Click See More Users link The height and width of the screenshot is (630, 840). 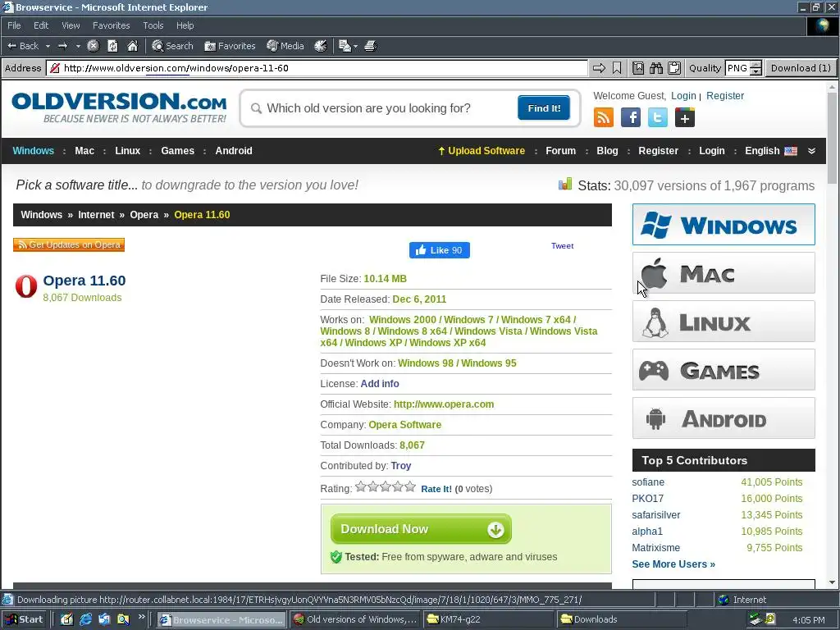point(673,564)
